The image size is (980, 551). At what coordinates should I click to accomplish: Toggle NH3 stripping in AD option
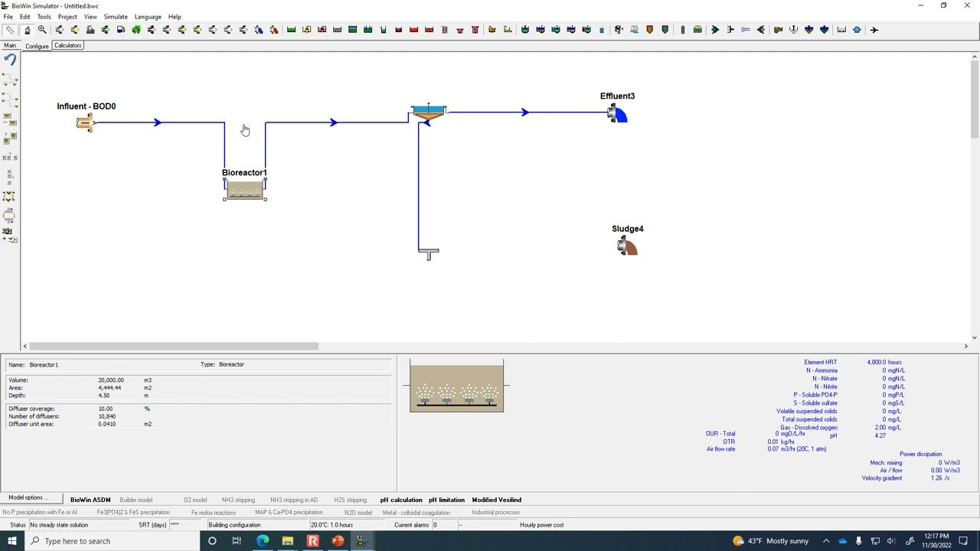pos(294,500)
